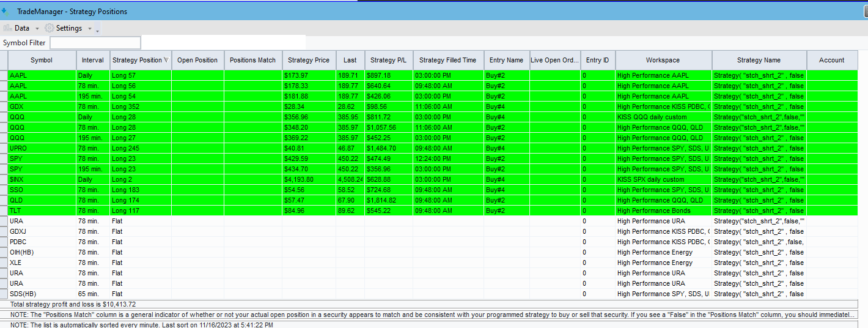The height and width of the screenshot is (328, 868).
Task: Expand the dropdown arrow next to Data
Action: (37, 29)
